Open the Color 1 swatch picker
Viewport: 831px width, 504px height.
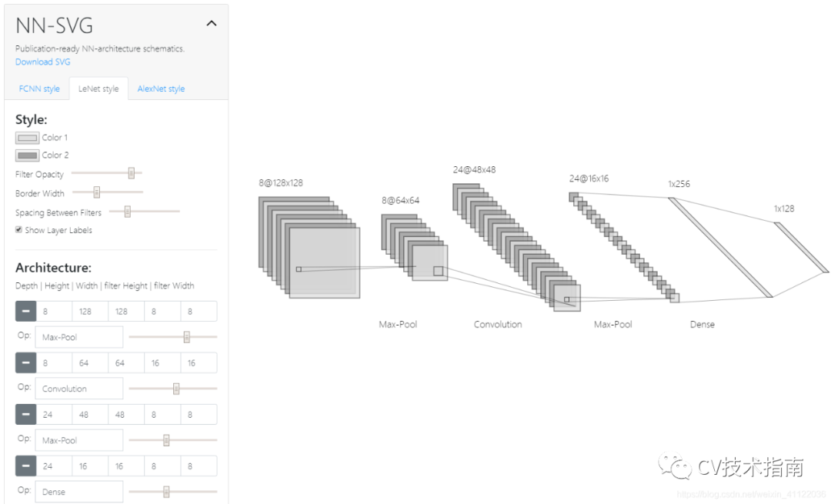[28, 138]
